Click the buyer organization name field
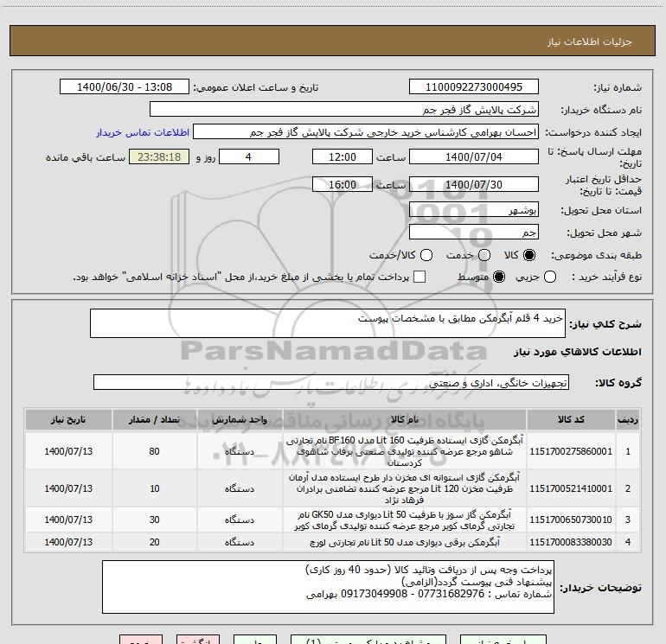 344,109
